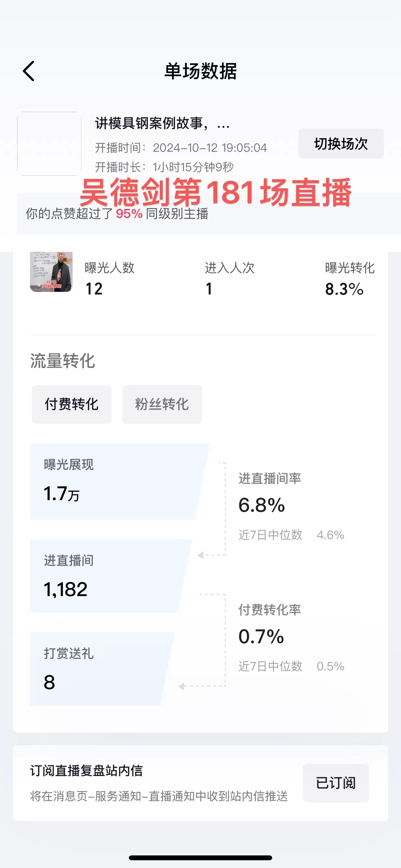Tap the back arrow to exit 单场数据

(x=28, y=70)
